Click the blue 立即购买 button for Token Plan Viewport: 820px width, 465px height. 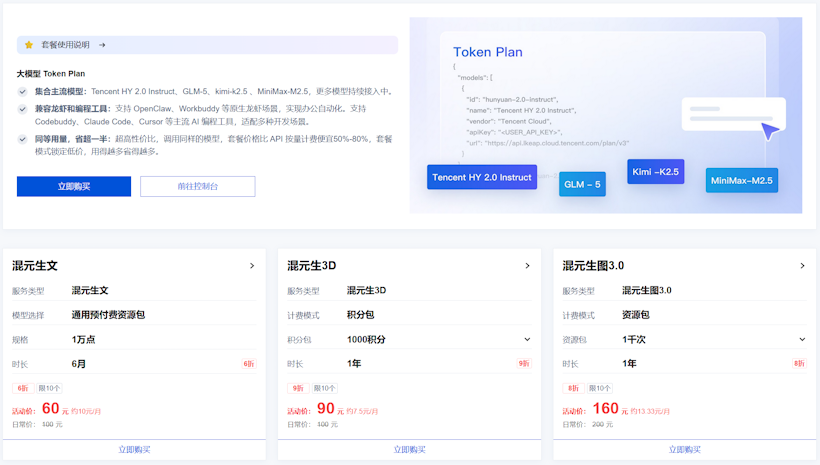pos(74,186)
